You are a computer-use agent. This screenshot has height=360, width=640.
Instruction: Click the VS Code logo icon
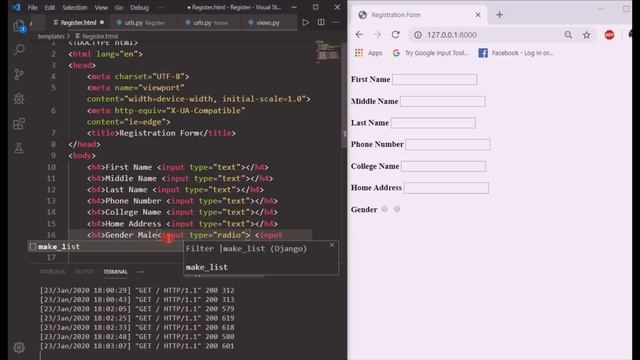(16, 7)
